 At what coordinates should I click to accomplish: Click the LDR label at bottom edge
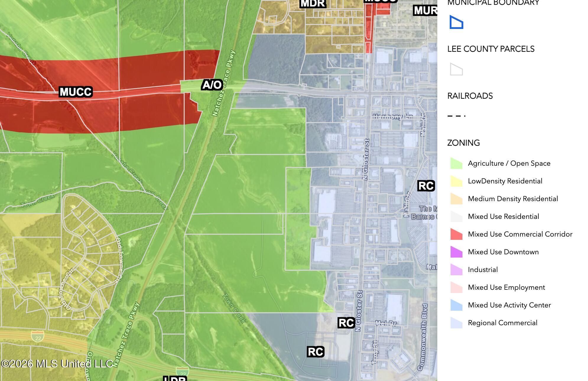coord(175,378)
